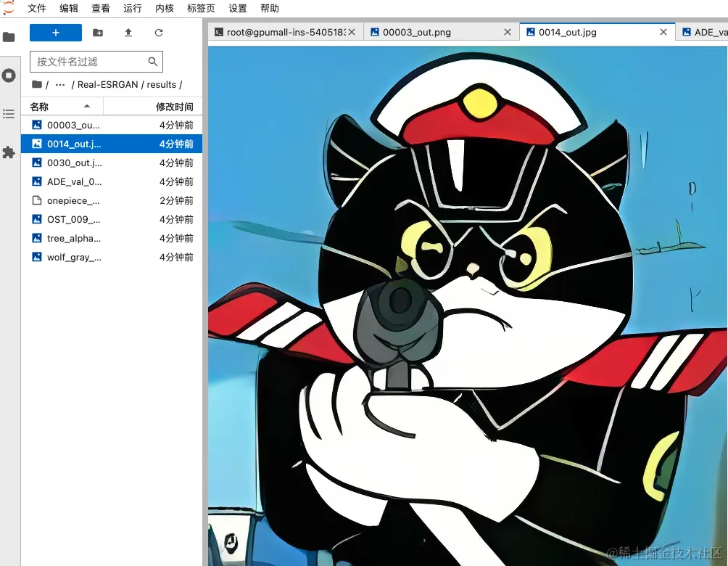Click the Jupyter logo in the menu bar
This screenshot has height=566, width=728.
[9, 7]
